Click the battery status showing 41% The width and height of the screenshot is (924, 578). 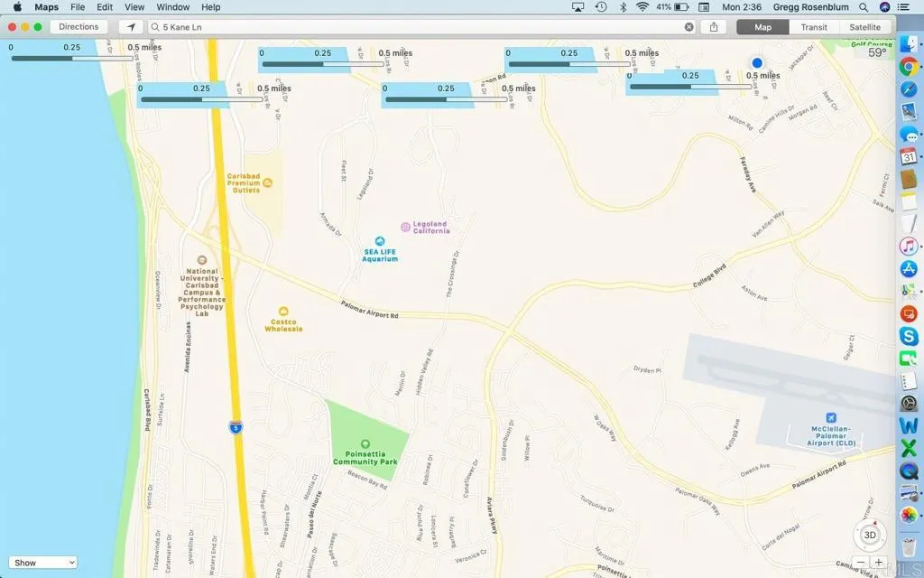[672, 7]
